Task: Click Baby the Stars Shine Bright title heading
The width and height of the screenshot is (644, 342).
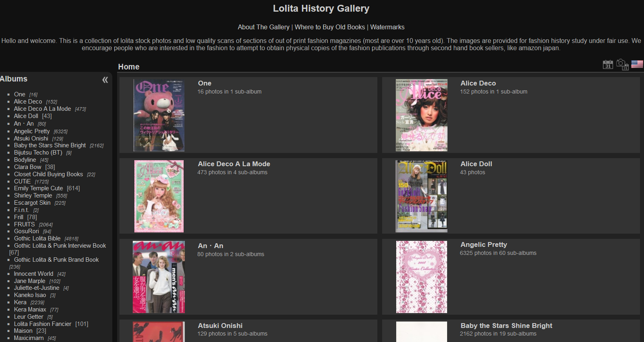Action: (x=506, y=326)
